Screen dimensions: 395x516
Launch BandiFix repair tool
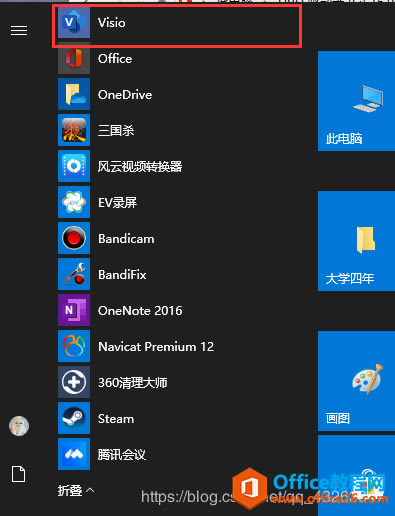coord(177,274)
